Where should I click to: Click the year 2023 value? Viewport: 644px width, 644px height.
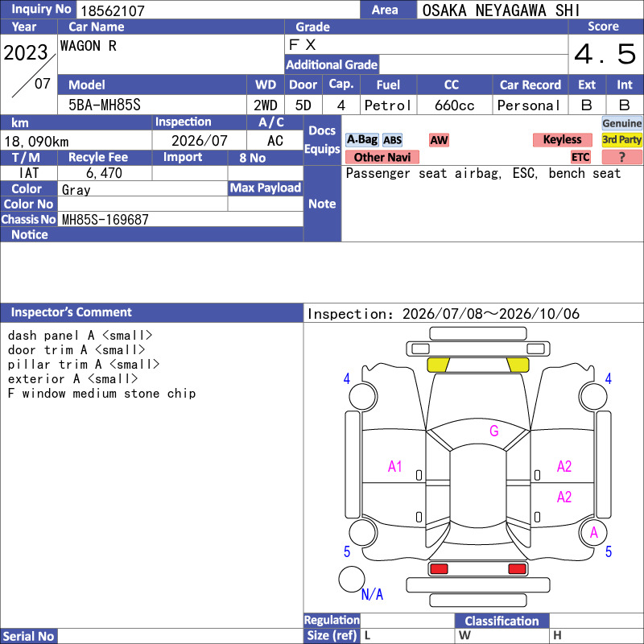(x=26, y=52)
